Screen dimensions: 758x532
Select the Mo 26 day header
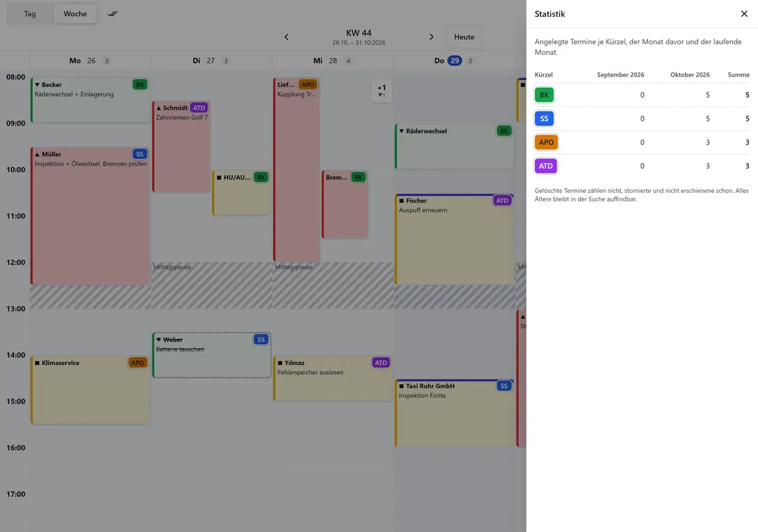pos(90,61)
